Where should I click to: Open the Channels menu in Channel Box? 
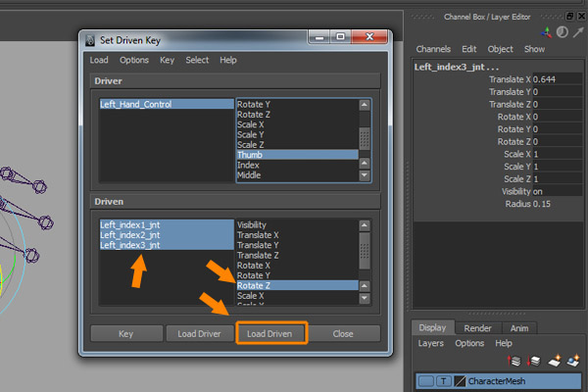(x=433, y=49)
